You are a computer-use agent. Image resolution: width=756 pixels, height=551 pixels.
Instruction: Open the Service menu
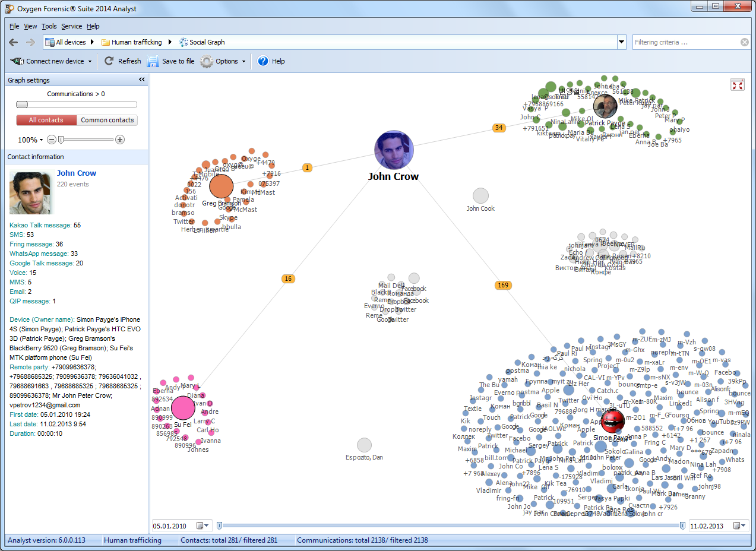click(71, 26)
